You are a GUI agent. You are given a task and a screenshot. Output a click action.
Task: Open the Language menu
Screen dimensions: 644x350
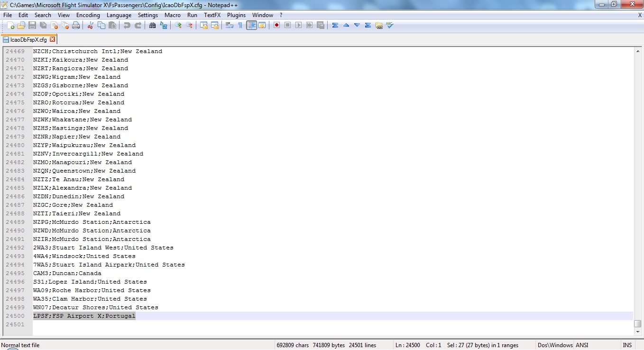click(119, 15)
